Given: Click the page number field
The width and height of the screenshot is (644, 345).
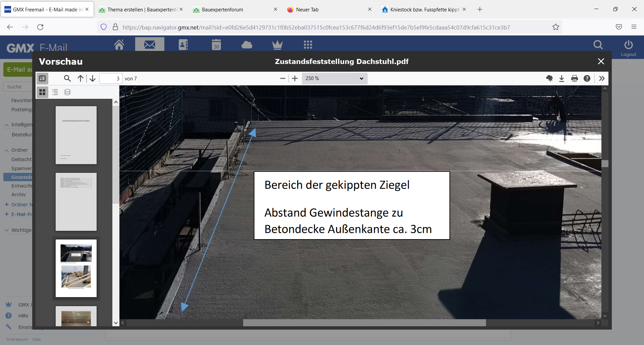Looking at the screenshot, I should pos(111,78).
